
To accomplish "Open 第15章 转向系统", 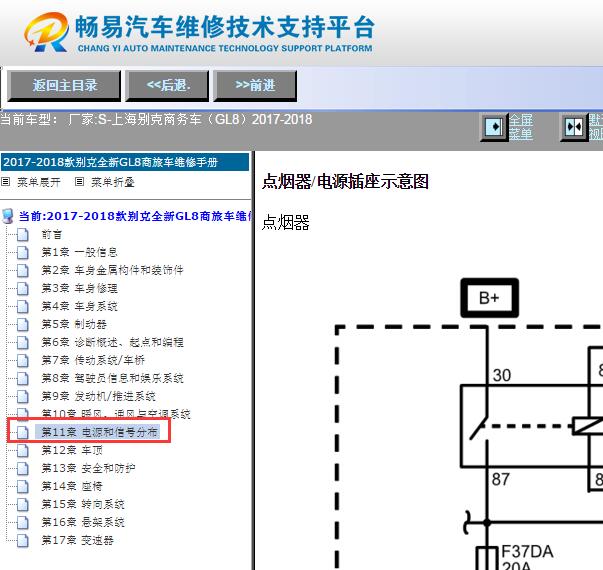I will coord(83,504).
